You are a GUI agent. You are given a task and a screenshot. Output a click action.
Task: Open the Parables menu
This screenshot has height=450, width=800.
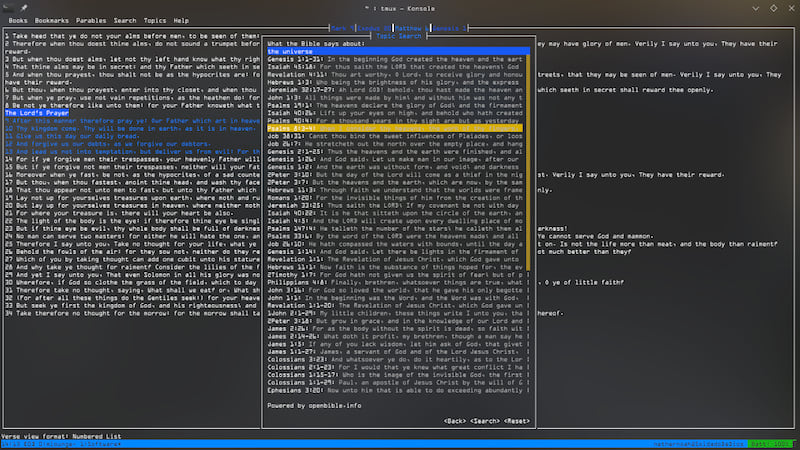pos(91,21)
